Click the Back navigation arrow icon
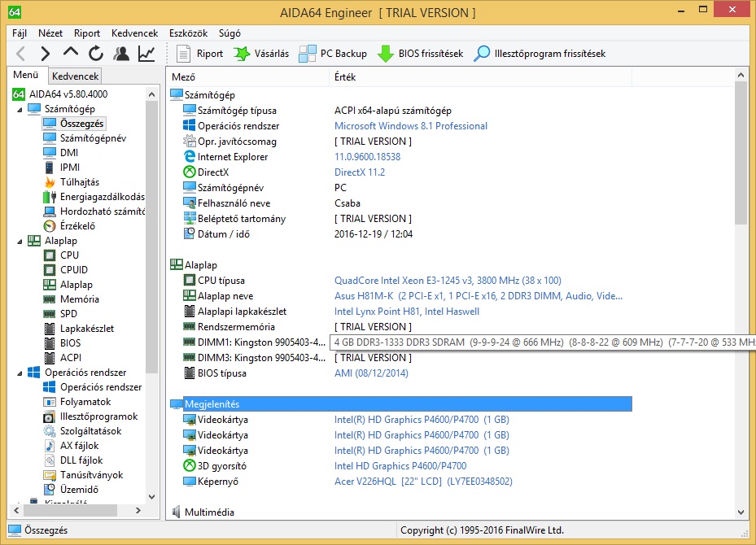 click(20, 54)
